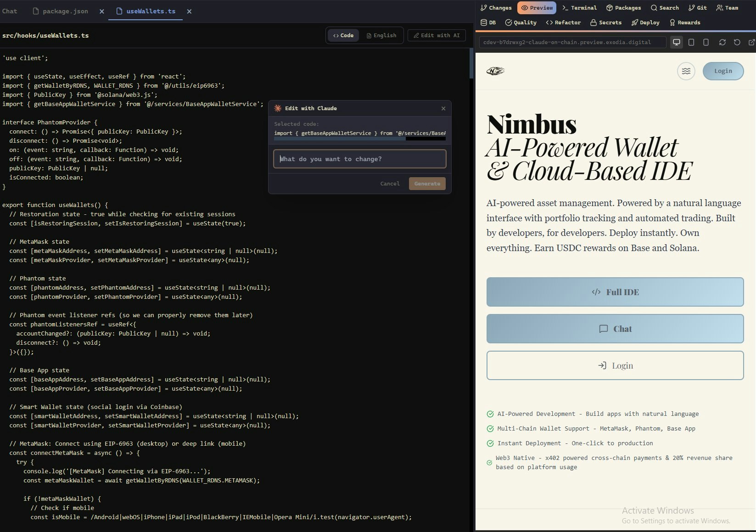
Task: Click the Generate button in Edit with Claude
Action: click(x=427, y=183)
